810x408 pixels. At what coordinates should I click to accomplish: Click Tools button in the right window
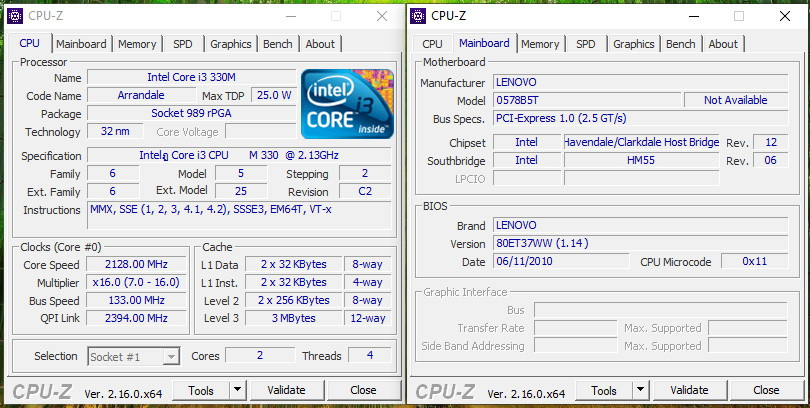[x=603, y=390]
